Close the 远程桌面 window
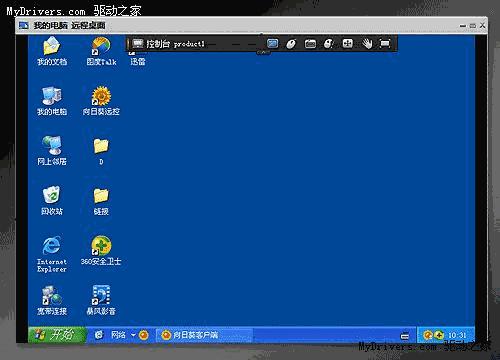Viewport: 500px width, 360px height. point(482,25)
